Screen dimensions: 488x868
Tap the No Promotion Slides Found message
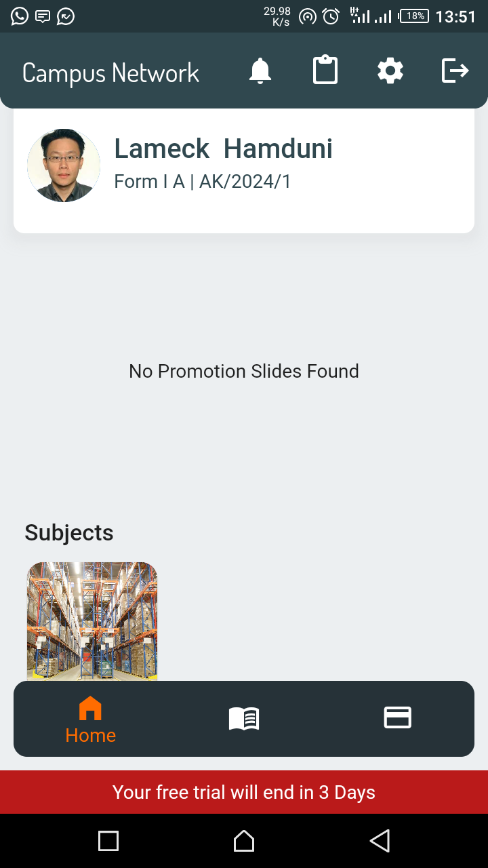pyautogui.click(x=244, y=372)
